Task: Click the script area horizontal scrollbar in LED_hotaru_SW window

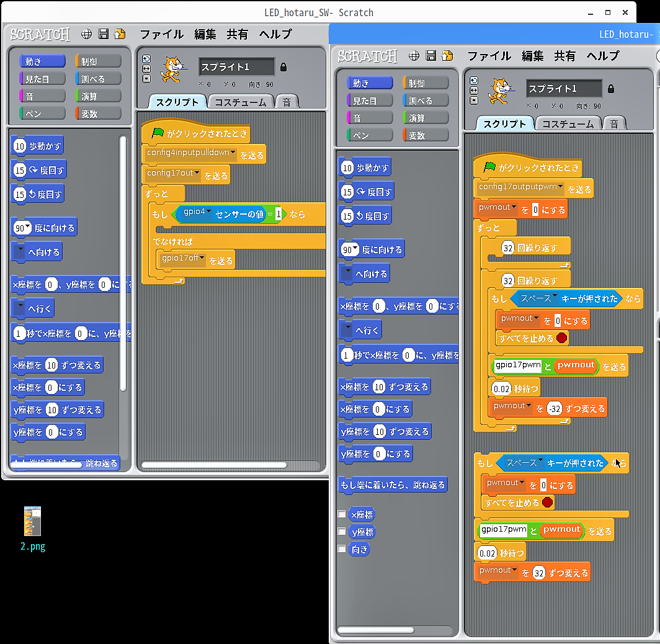Action: (214, 465)
